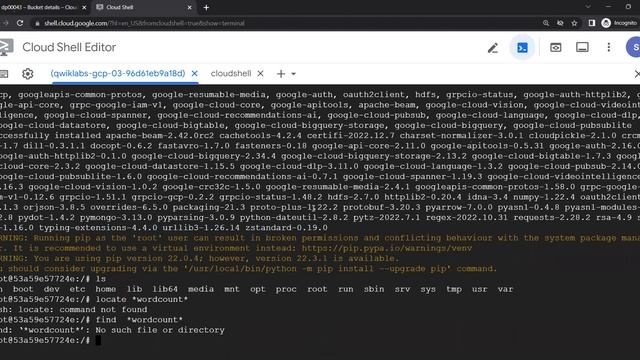Open the editor with the pencil icon
Viewport: 640px width, 360px height.
(x=493, y=48)
